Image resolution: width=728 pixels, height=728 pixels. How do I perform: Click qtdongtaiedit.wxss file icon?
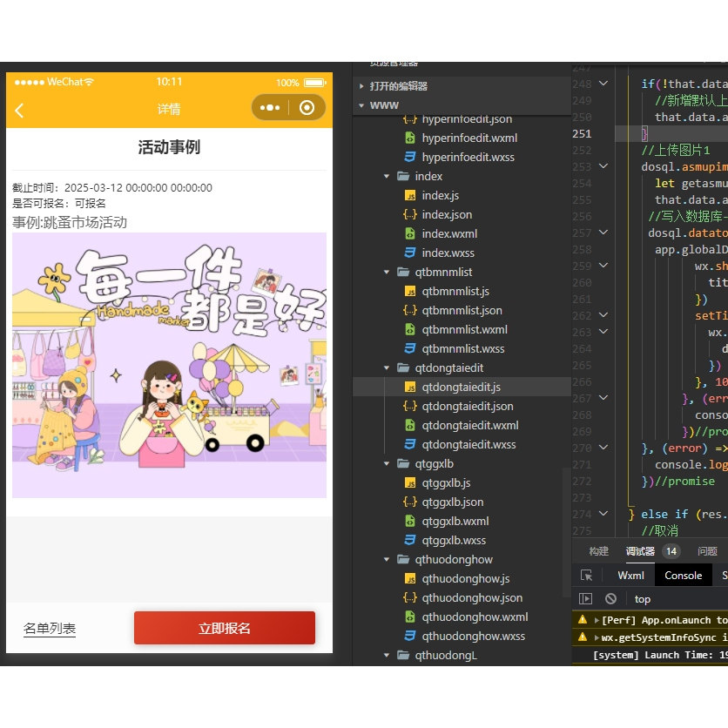(x=410, y=444)
